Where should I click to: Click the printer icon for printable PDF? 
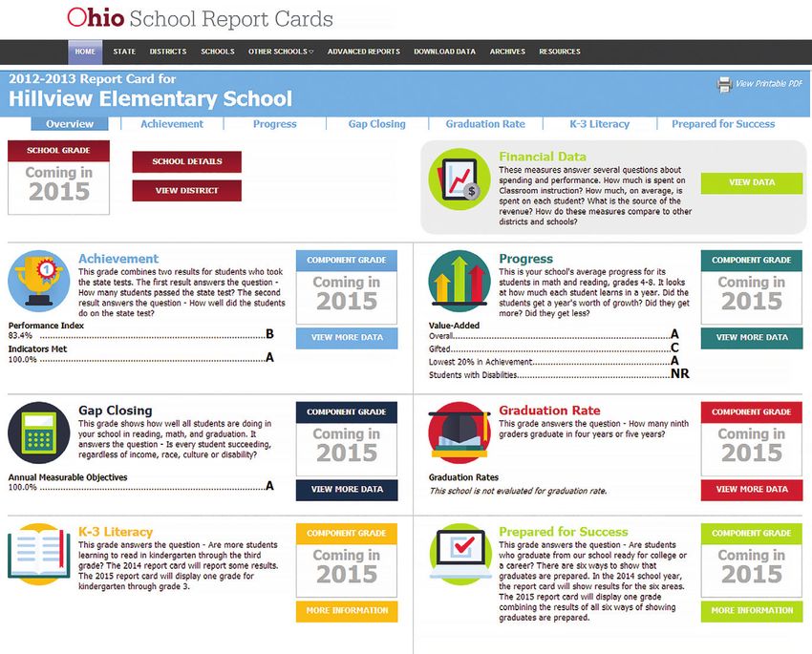[724, 84]
